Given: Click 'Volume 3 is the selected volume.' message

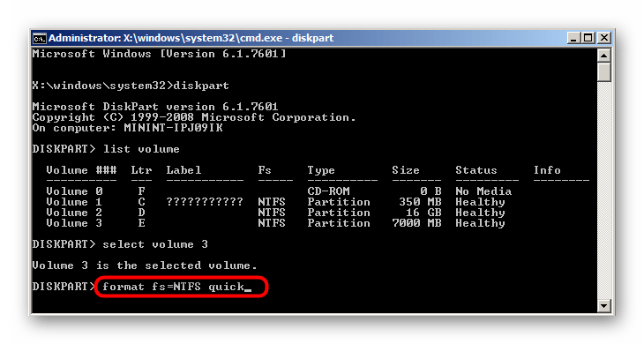Looking at the screenshot, I should click(145, 265).
